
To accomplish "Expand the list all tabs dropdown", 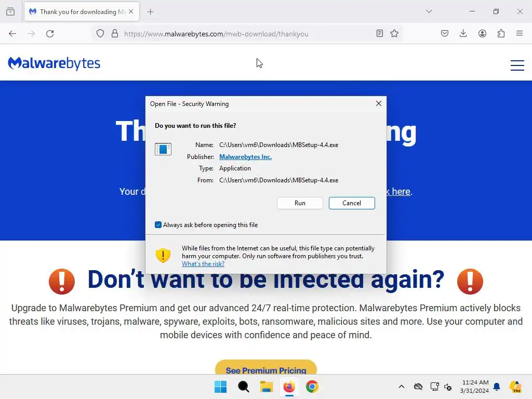I will click(429, 11).
